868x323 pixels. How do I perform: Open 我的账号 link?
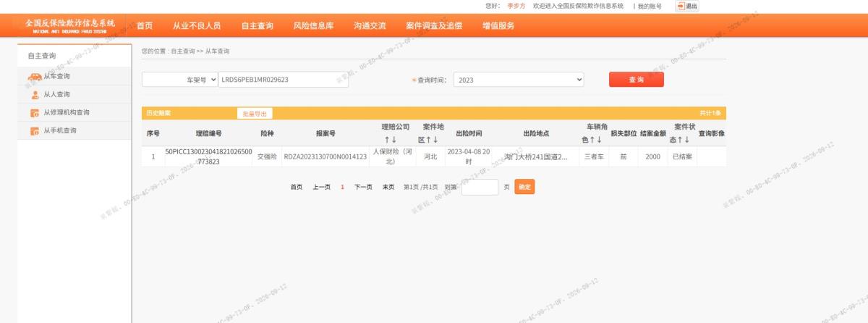coord(650,6)
